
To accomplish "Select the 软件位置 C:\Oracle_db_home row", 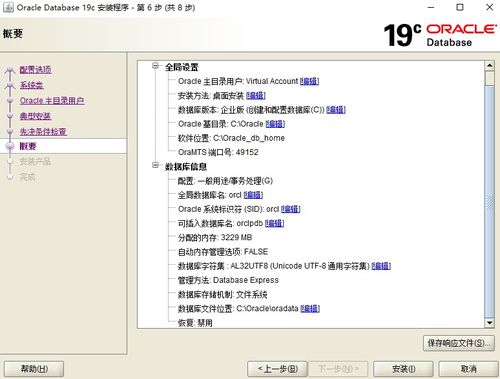I will point(231,138).
